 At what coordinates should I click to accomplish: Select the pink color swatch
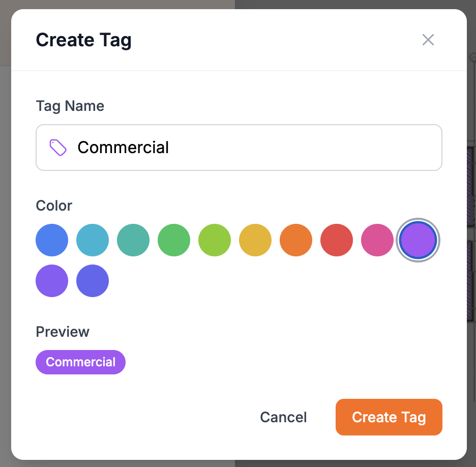click(x=377, y=240)
